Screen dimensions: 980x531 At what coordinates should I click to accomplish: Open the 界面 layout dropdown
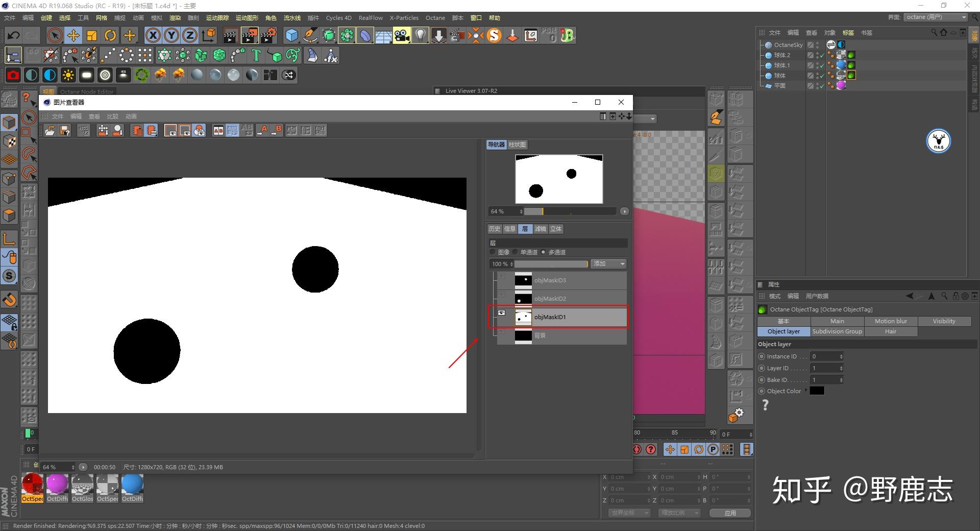pos(936,17)
